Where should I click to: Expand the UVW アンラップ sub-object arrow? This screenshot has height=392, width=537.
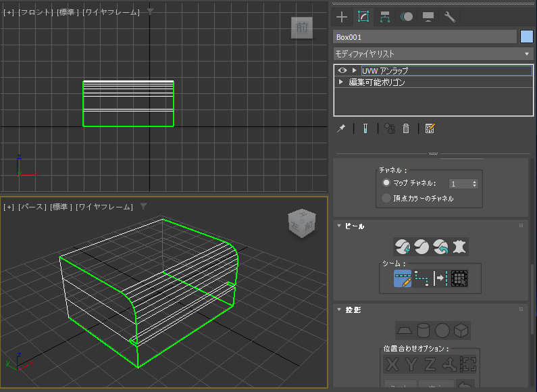click(x=355, y=70)
